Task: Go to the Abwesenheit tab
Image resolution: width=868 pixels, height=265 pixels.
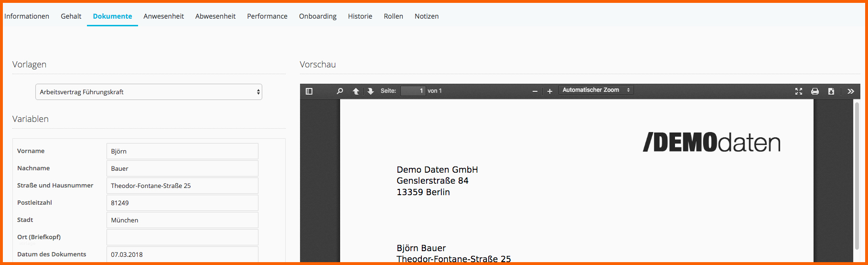Action: click(x=215, y=16)
